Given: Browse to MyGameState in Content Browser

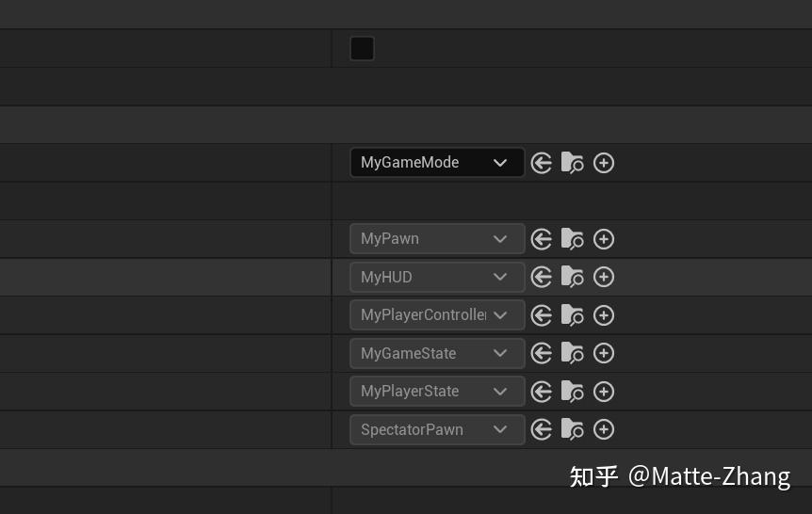Looking at the screenshot, I should pos(572,353).
